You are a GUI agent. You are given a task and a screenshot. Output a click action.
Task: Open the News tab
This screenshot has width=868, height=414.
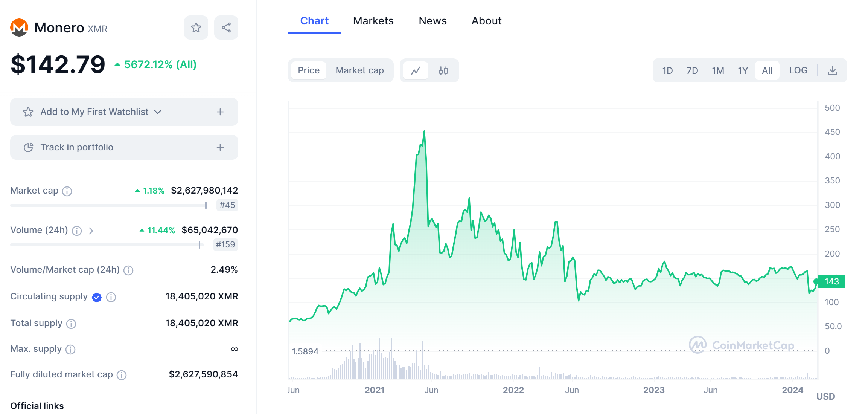click(432, 21)
